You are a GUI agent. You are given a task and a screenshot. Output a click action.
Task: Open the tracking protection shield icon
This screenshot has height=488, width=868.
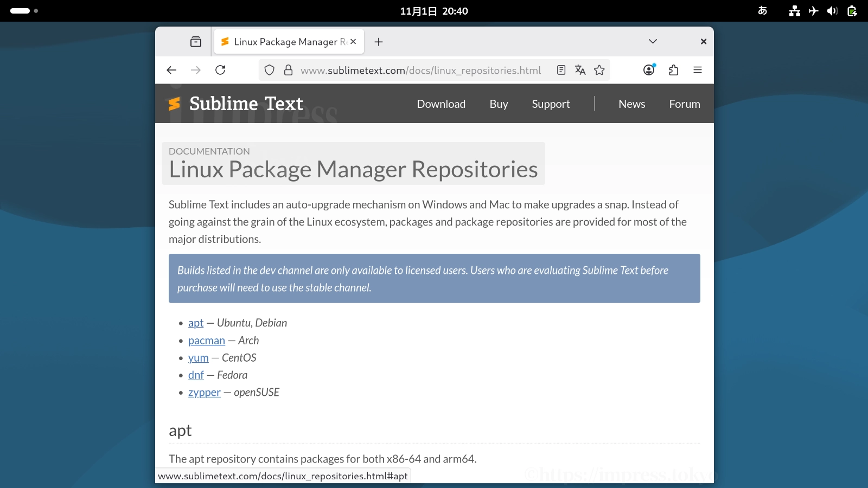pyautogui.click(x=270, y=70)
